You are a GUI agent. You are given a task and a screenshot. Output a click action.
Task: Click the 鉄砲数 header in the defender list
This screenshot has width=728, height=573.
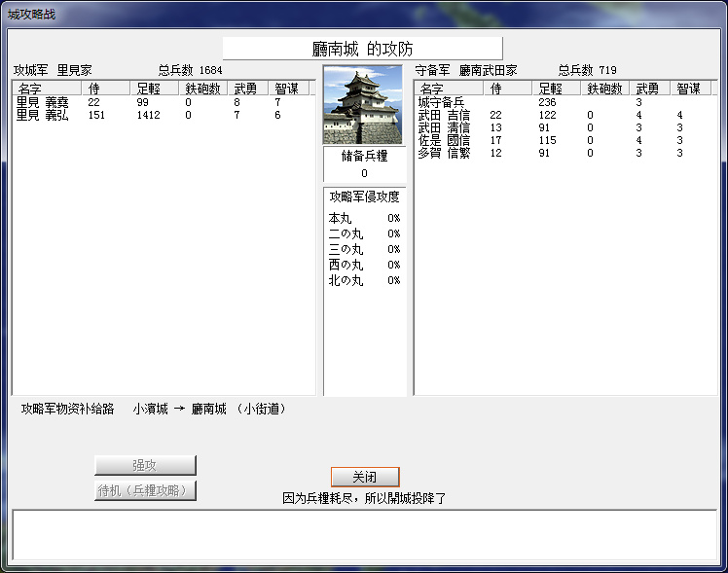(605, 89)
